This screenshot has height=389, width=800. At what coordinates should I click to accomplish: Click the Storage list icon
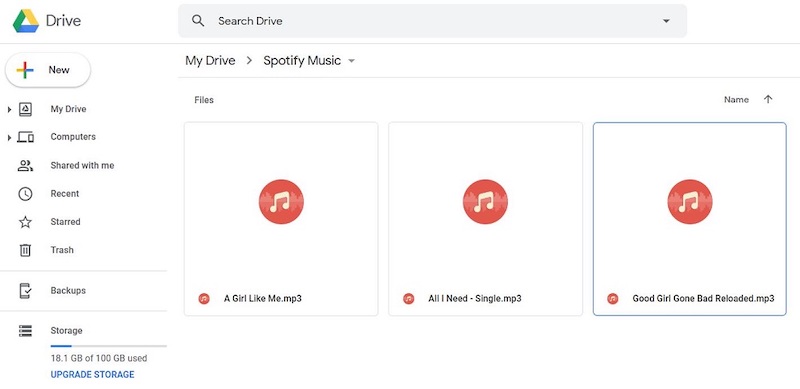tap(25, 331)
